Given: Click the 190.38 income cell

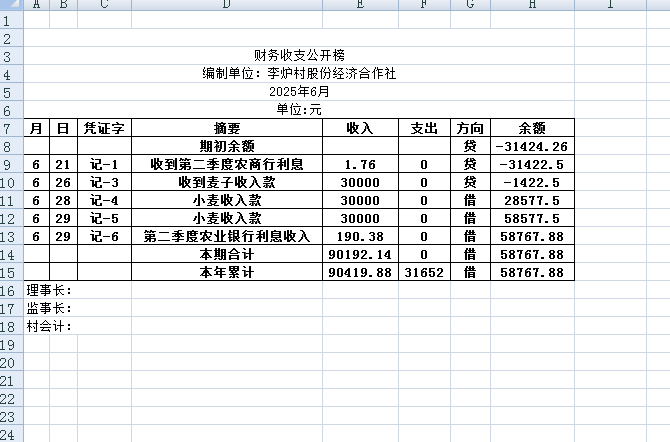Looking at the screenshot, I should [x=360, y=236].
